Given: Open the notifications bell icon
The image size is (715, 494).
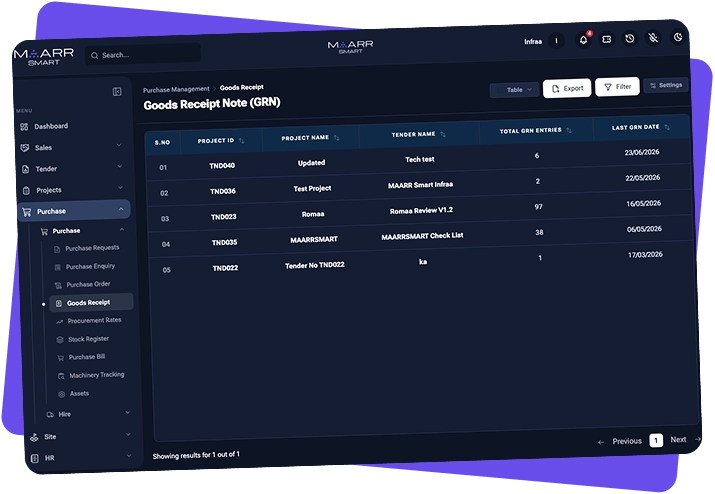Looking at the screenshot, I should coord(583,40).
